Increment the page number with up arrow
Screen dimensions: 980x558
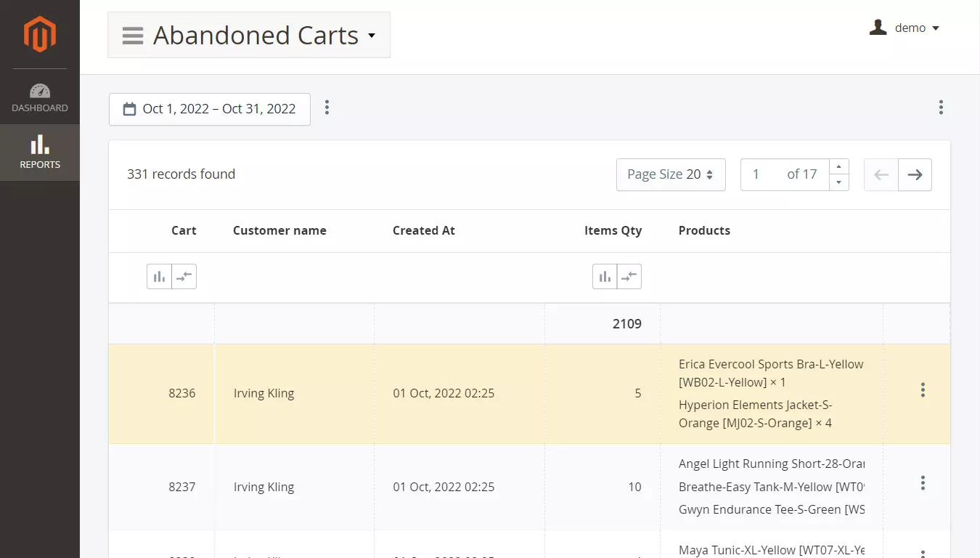click(838, 167)
